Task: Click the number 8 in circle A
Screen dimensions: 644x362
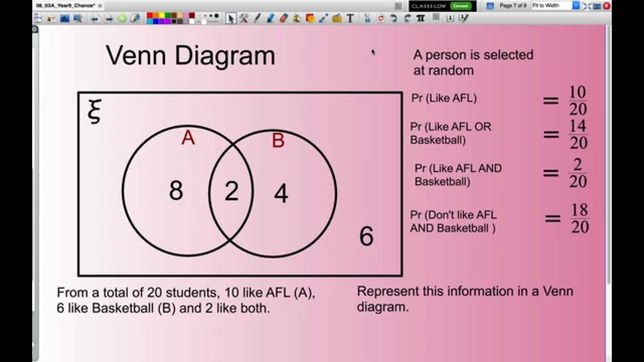Action: click(176, 191)
